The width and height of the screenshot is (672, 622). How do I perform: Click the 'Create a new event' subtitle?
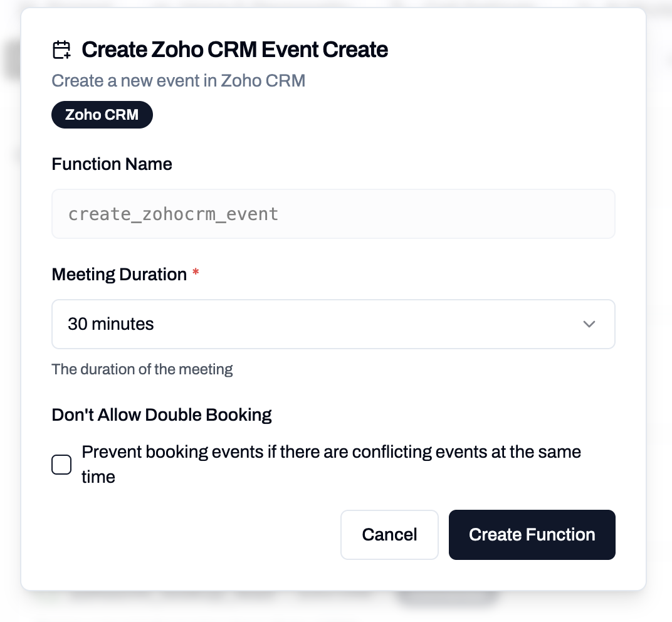coord(178,80)
